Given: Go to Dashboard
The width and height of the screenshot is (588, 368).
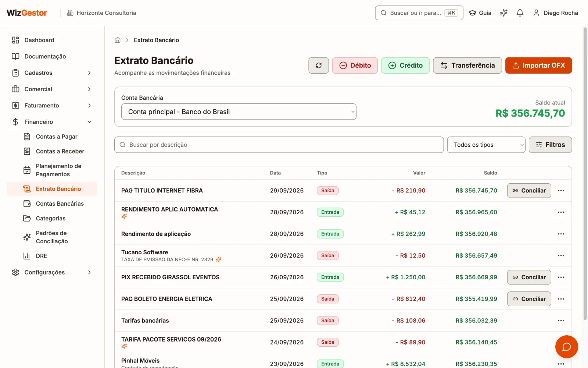Looking at the screenshot, I should [52, 40].
